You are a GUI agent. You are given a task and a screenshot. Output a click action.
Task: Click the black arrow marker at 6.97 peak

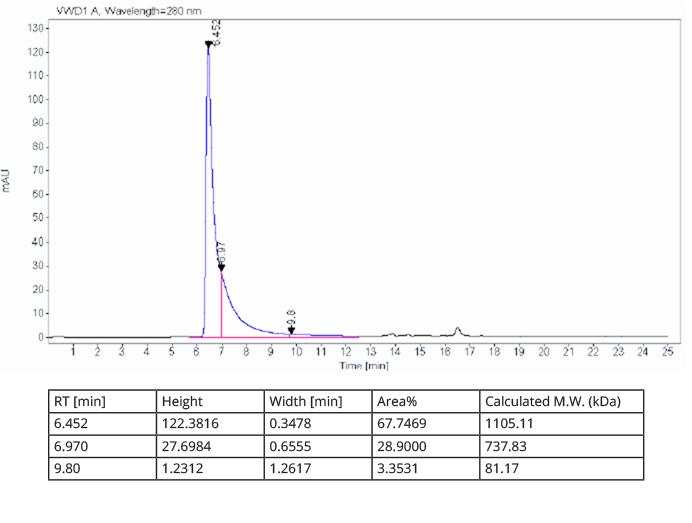tap(221, 266)
